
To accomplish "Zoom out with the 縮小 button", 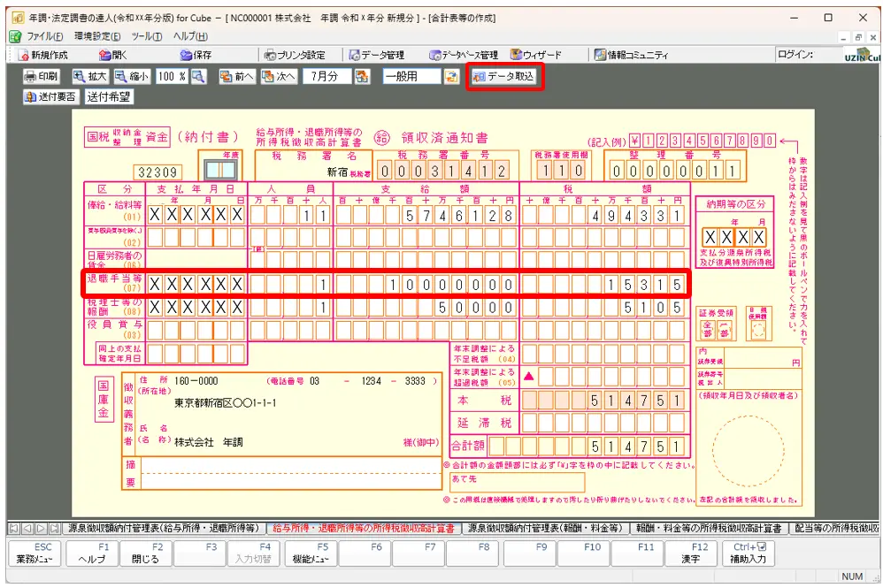I will 132,76.
